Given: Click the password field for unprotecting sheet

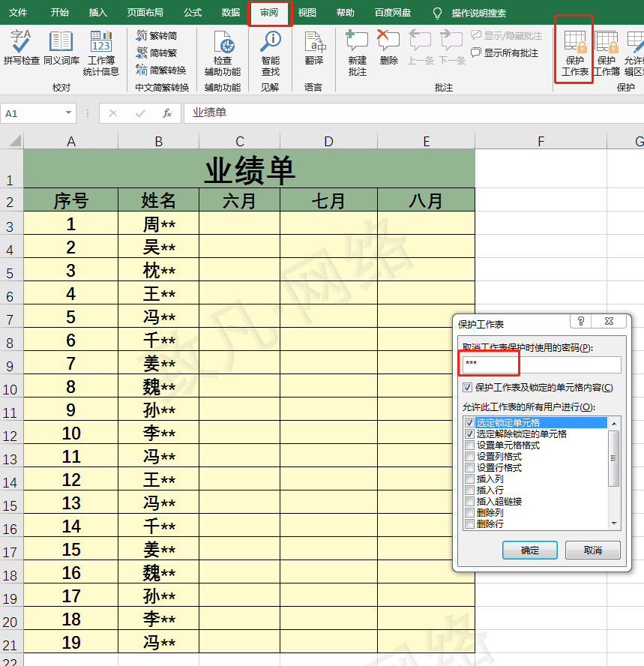Looking at the screenshot, I should (x=542, y=364).
